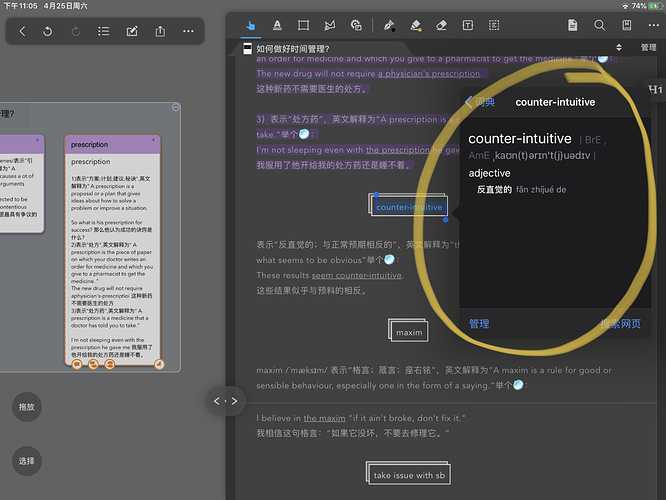Click 管理 in the dictionary popup
Image resolution: width=666 pixels, height=500 pixels.
(x=479, y=324)
